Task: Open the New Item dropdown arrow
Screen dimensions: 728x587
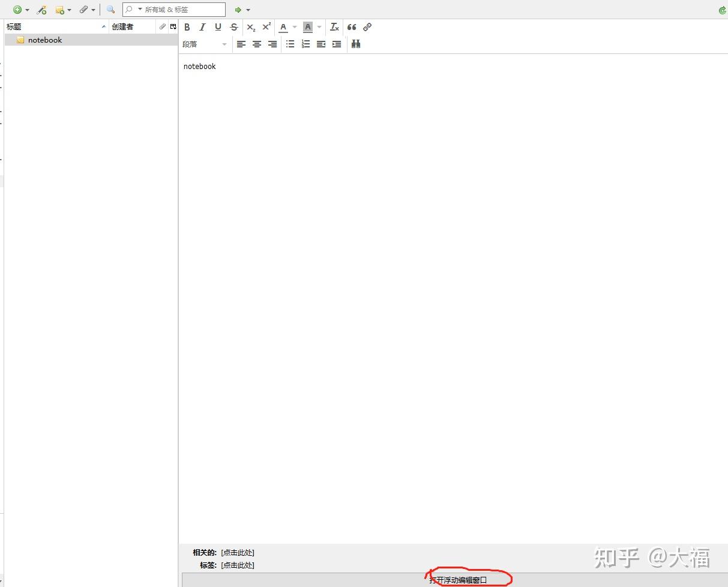Action: 27,10
